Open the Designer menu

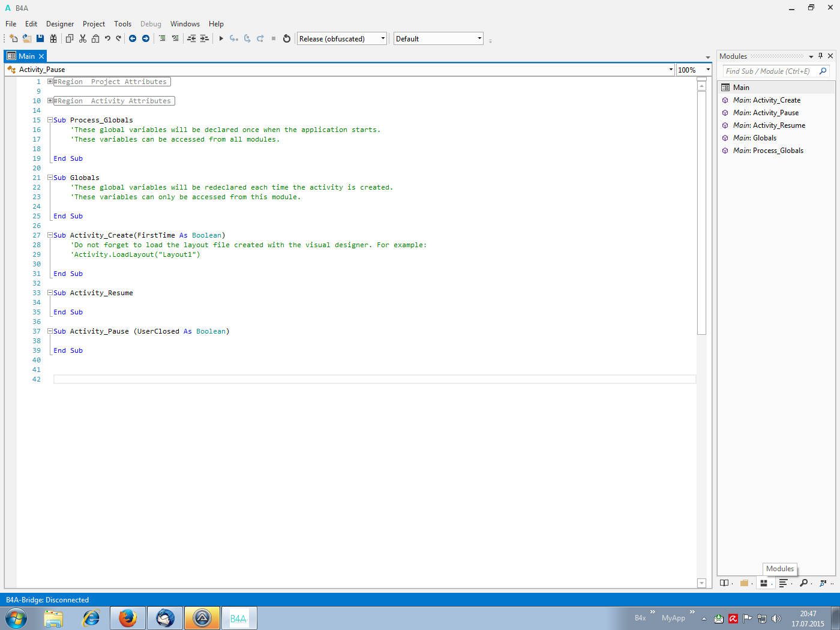[x=60, y=24]
